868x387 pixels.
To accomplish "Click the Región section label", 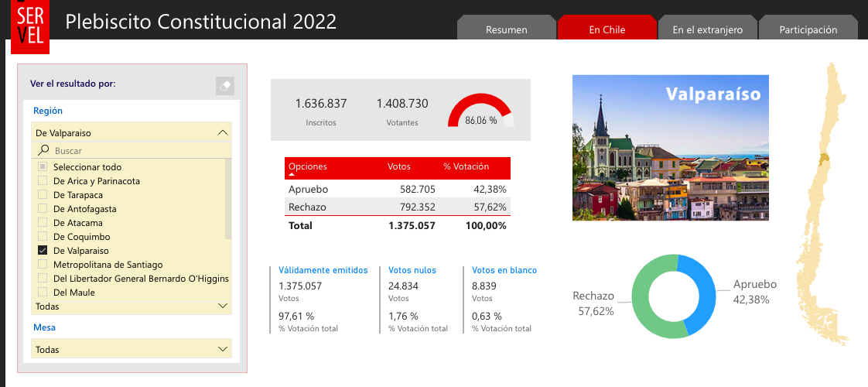I will tap(48, 111).
